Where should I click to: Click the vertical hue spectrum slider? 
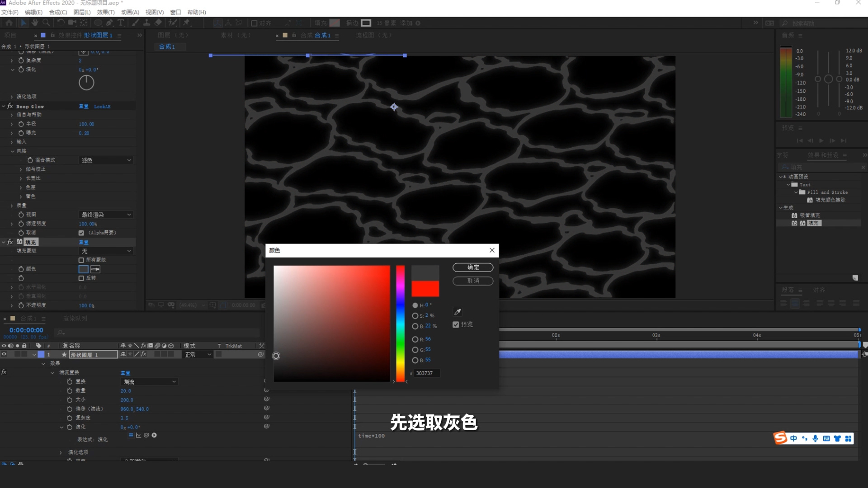(400, 323)
